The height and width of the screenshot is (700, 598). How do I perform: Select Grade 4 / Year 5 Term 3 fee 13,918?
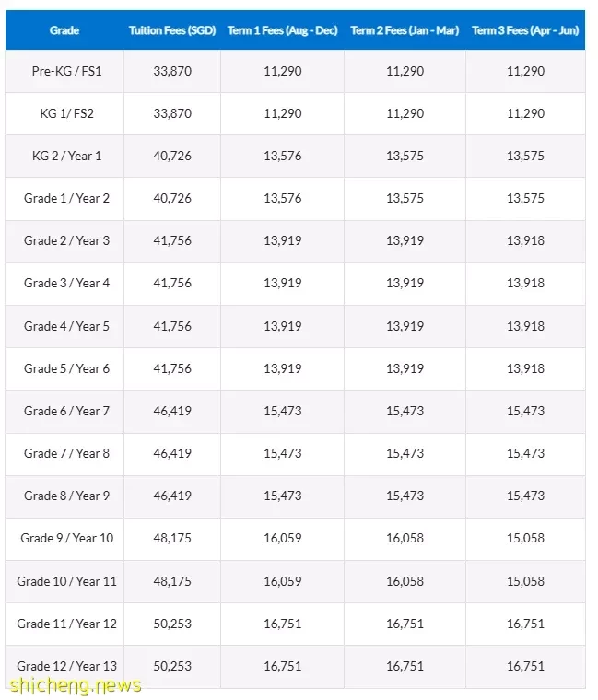pos(525,326)
